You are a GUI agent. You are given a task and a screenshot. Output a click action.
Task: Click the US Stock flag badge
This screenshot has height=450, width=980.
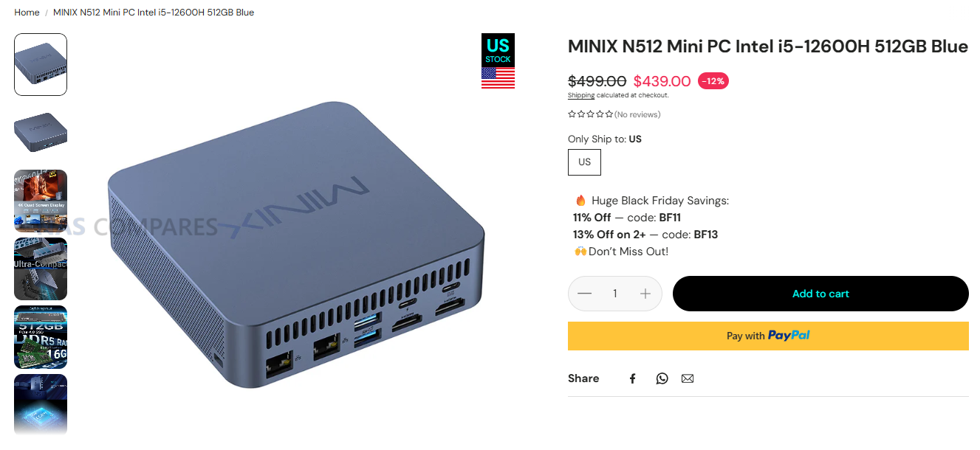point(498,61)
